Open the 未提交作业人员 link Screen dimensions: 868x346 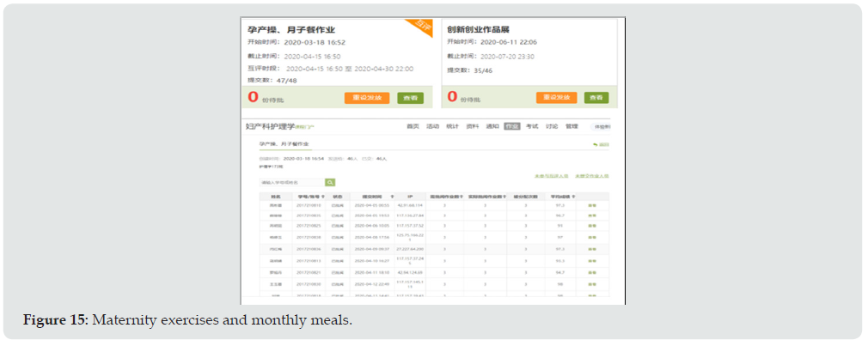pyautogui.click(x=593, y=176)
